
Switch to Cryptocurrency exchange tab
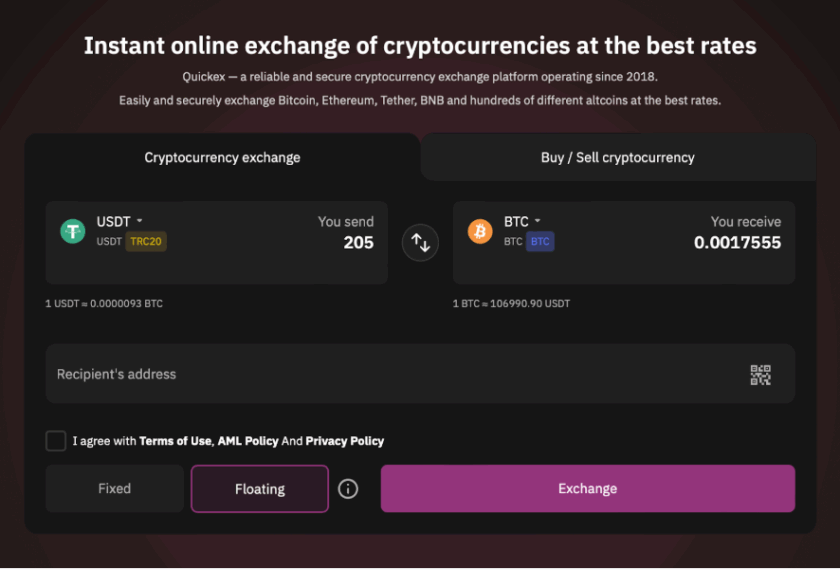pos(222,157)
